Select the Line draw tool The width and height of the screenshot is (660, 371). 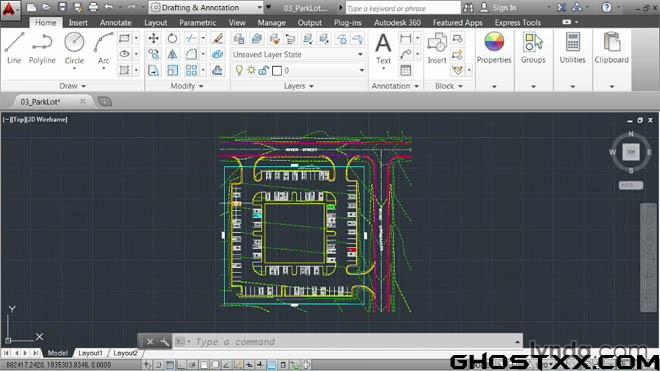(14, 48)
